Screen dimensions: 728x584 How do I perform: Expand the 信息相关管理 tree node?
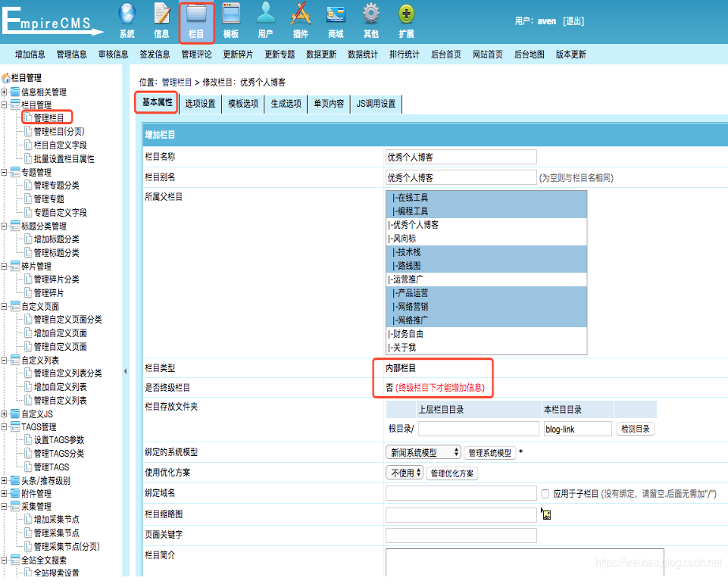click(5, 92)
